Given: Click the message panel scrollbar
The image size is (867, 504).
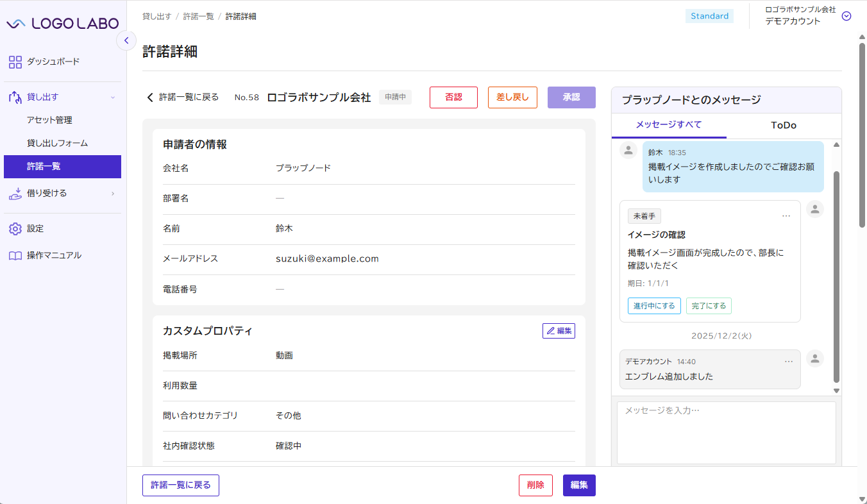Looking at the screenshot, I should 836,277.
